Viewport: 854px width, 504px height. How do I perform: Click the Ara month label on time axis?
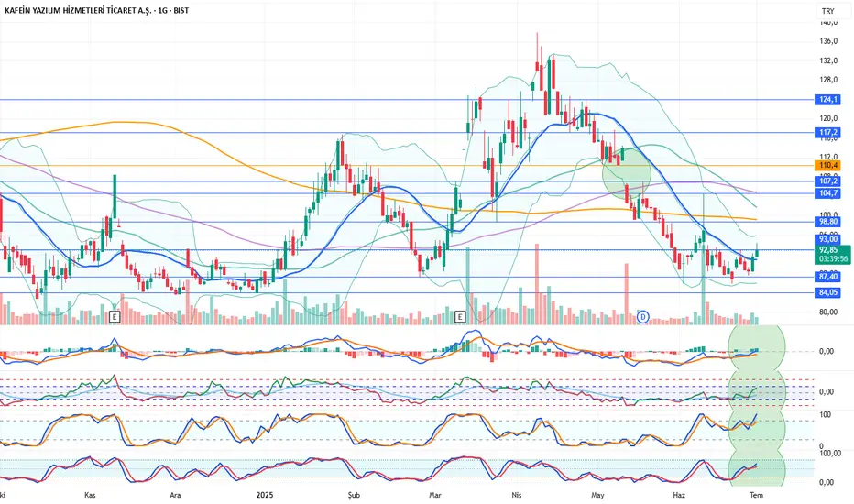pos(175,495)
